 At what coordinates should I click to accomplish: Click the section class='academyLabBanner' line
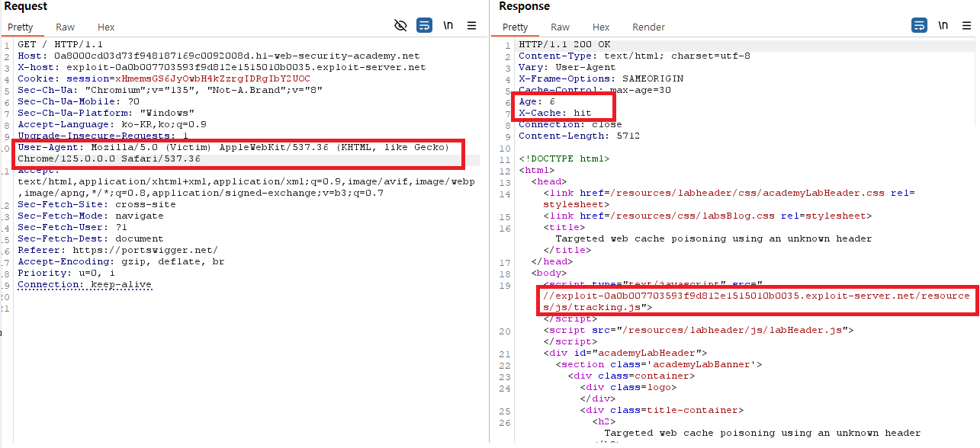pos(659,364)
